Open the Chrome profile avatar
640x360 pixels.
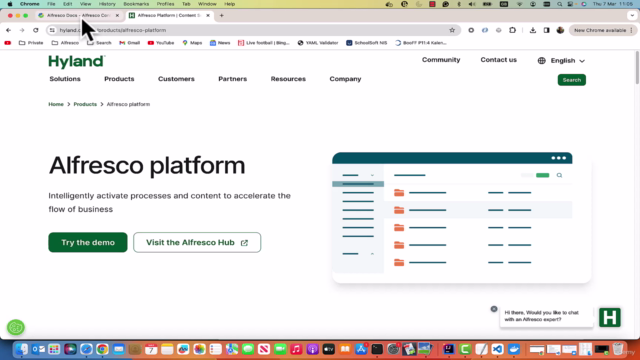560,30
